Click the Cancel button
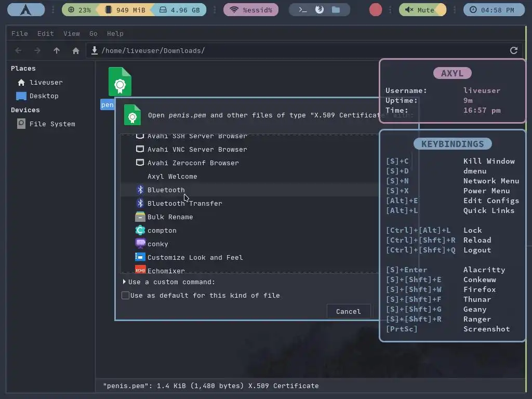 (x=349, y=312)
